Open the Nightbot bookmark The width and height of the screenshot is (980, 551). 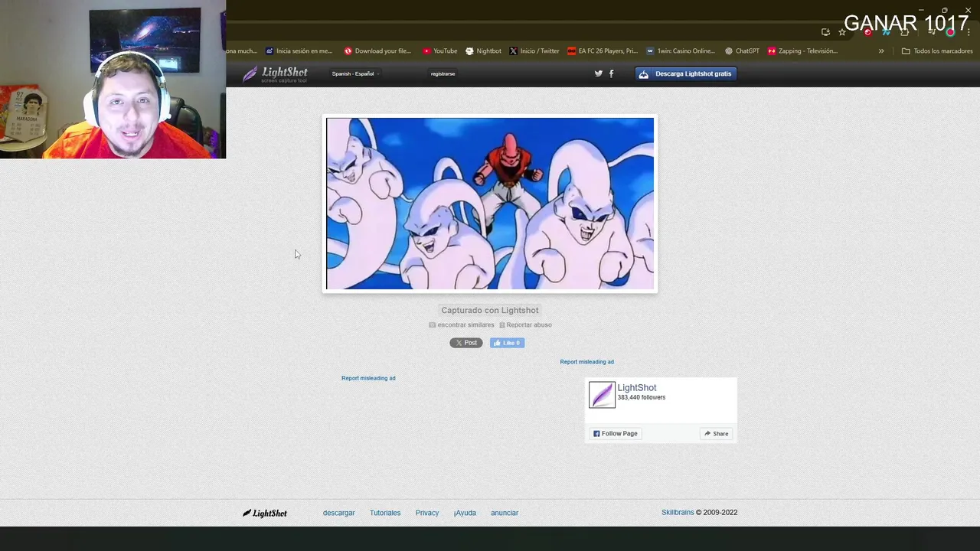(483, 51)
